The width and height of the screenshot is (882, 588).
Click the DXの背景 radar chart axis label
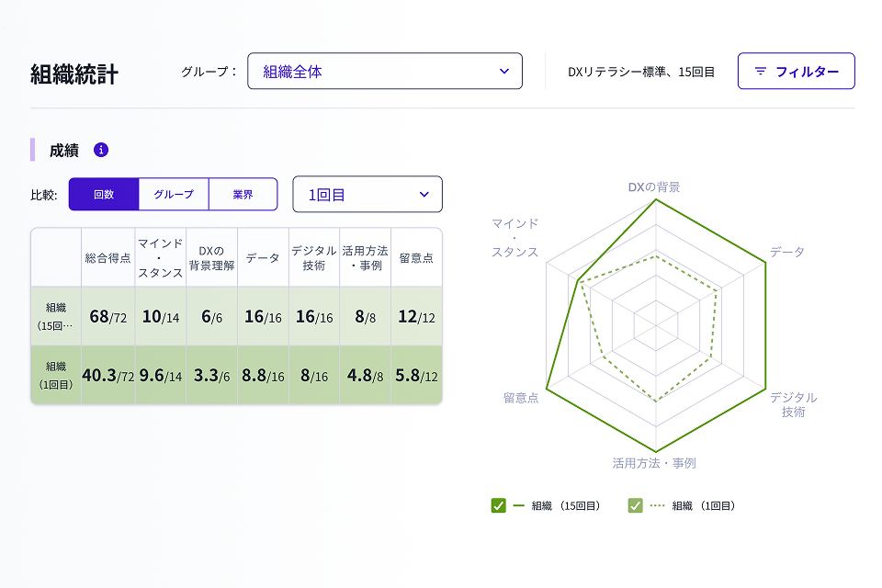pos(653,187)
